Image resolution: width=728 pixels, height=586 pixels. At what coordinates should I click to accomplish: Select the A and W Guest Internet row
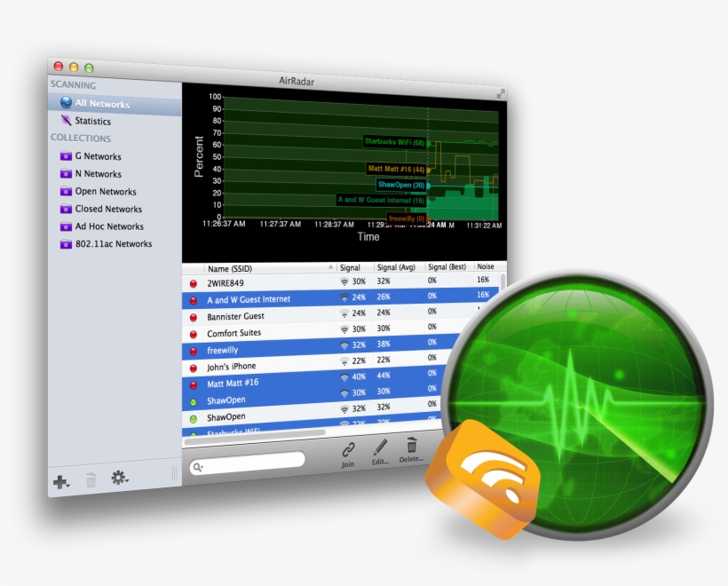pyautogui.click(x=340, y=298)
